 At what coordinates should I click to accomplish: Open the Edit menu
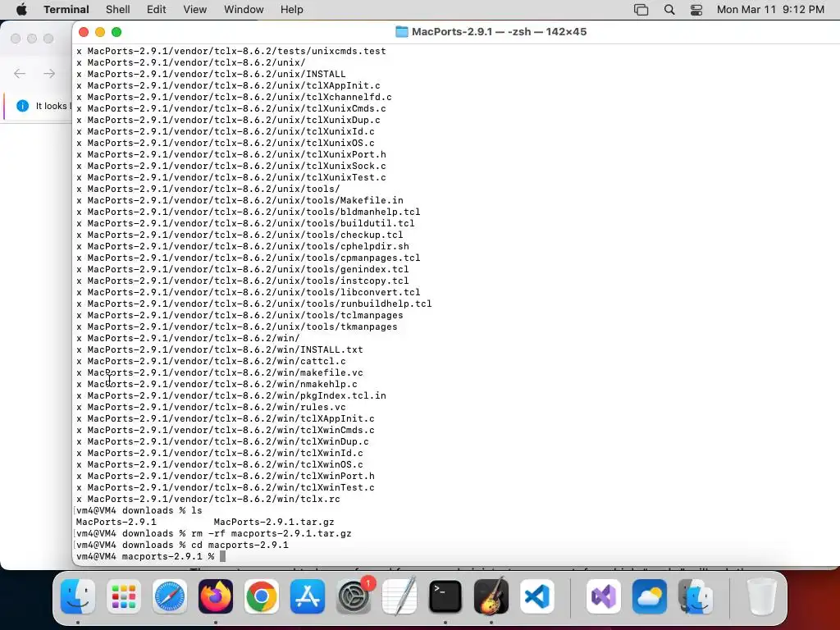pos(157,10)
